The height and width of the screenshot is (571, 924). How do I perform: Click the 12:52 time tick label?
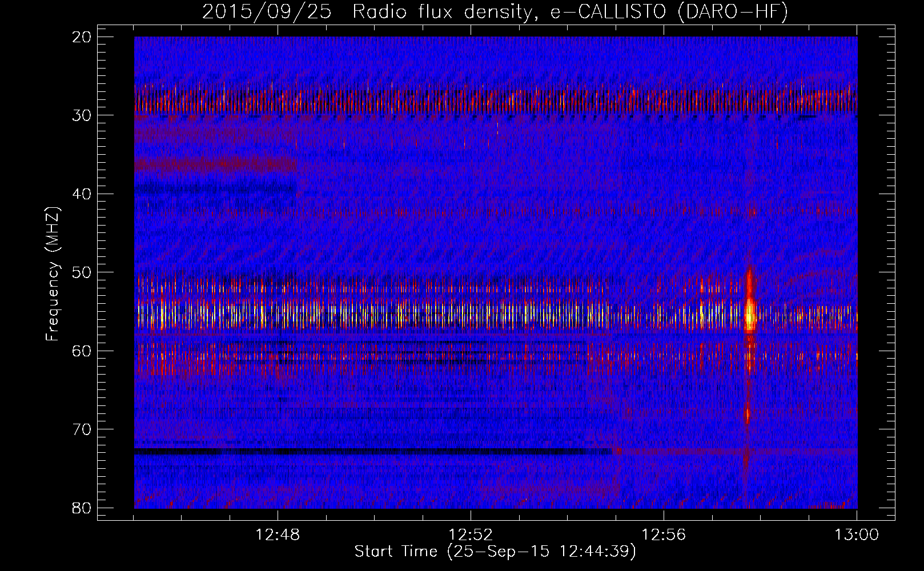[x=471, y=535]
